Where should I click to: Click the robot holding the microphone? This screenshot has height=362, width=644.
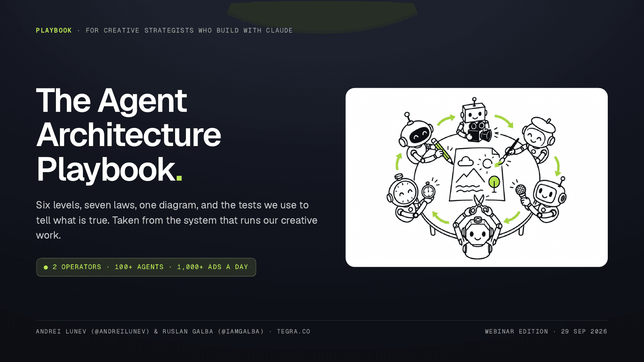(543, 199)
